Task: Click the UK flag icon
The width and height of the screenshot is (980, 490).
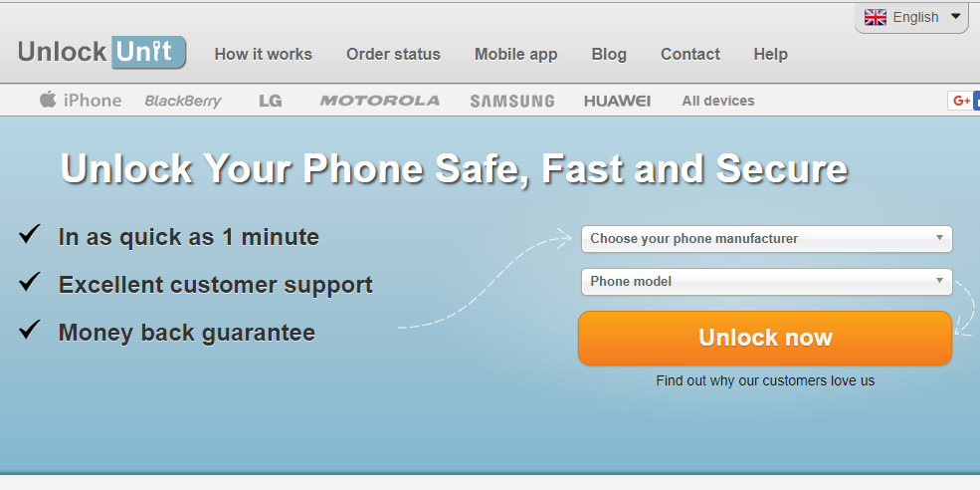Action: click(875, 17)
